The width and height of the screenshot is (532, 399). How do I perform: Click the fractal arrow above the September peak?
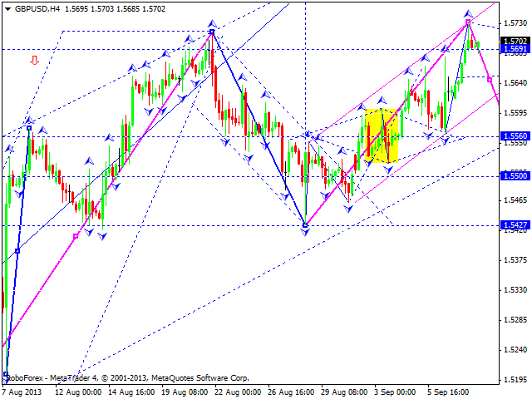pos(468,13)
